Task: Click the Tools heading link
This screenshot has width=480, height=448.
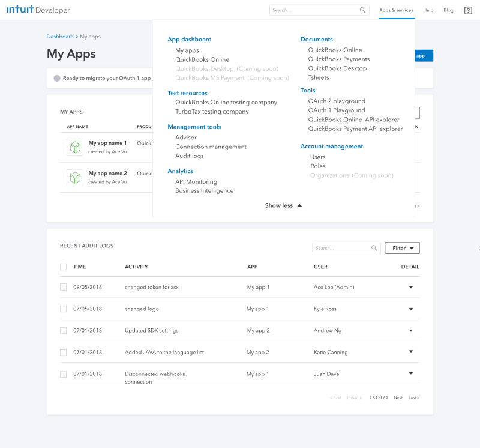Action: click(x=308, y=91)
